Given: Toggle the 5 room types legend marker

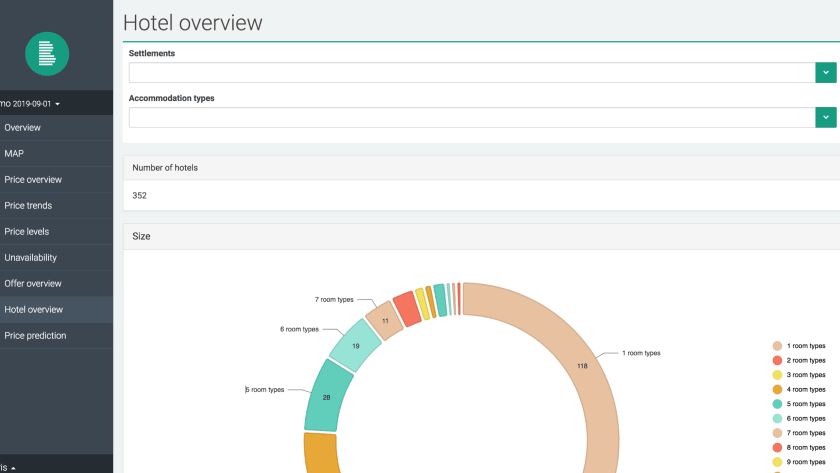Looking at the screenshot, I should [x=777, y=404].
